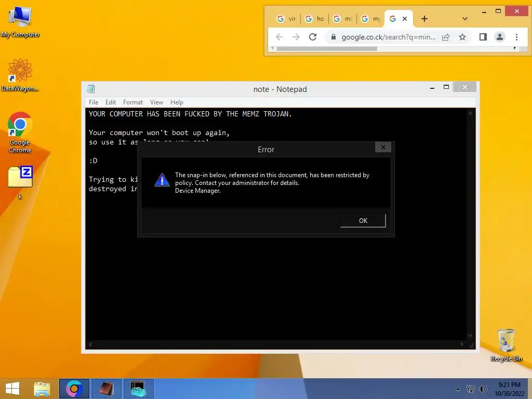The image size is (532, 399).
Task: Minimize the Notepad window
Action: pos(432,88)
